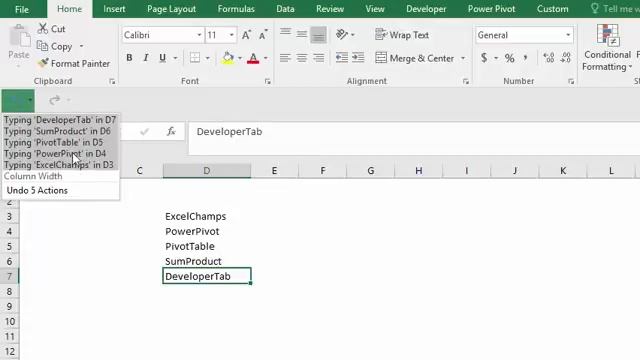Click the Copy icon
The width and height of the screenshot is (640, 360).
pyautogui.click(x=42, y=46)
